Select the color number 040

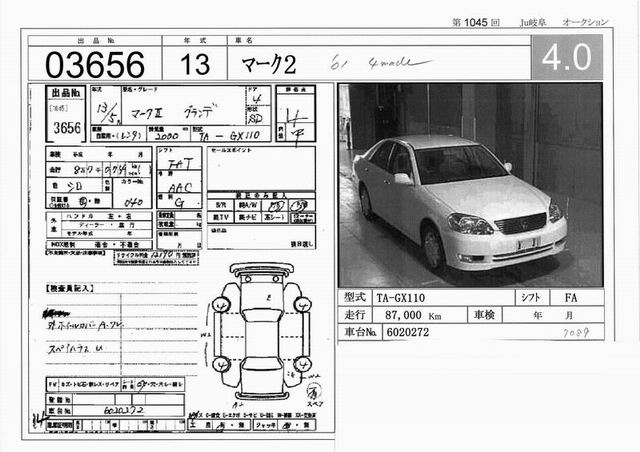point(133,201)
